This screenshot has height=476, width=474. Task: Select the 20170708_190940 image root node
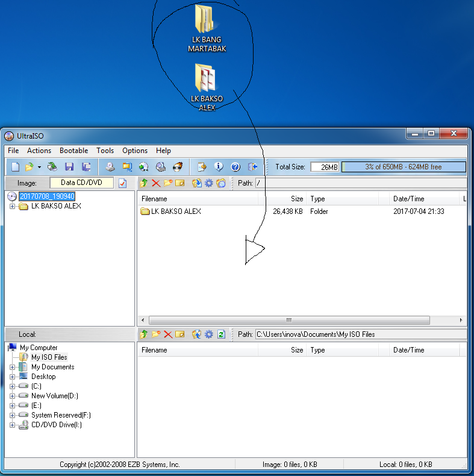[x=47, y=196]
